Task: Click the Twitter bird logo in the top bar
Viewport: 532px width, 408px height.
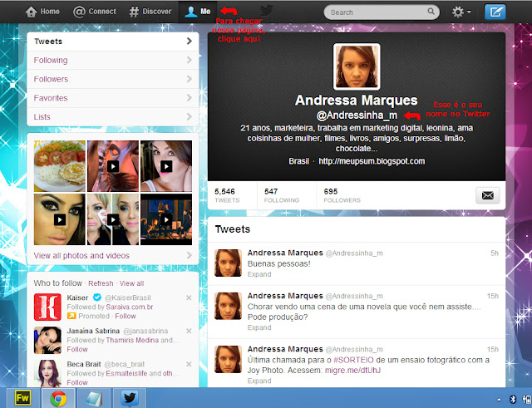Action: [266, 11]
